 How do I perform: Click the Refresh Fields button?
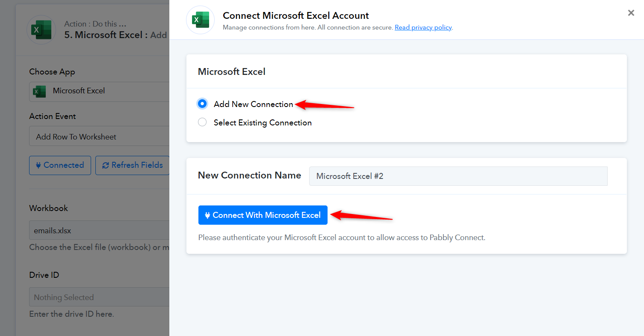pyautogui.click(x=133, y=165)
